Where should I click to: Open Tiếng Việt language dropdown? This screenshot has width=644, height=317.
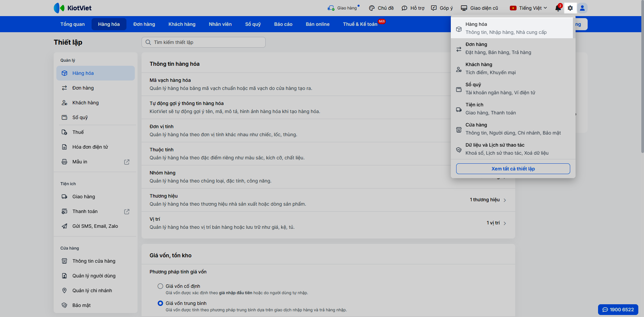point(528,8)
